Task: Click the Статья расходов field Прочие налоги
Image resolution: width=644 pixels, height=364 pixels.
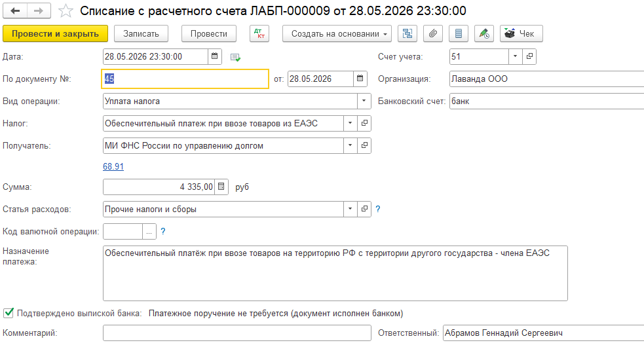Action: point(223,209)
